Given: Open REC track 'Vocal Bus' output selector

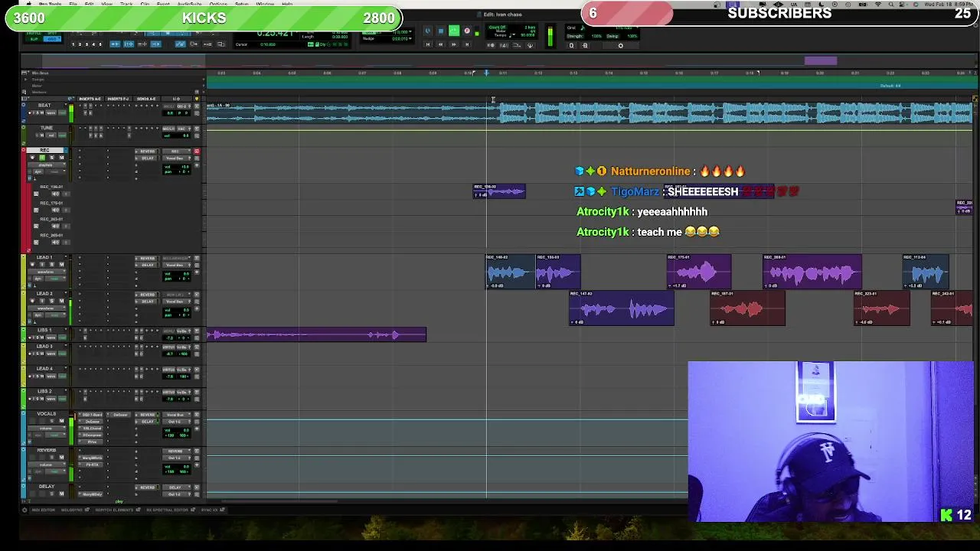Looking at the screenshot, I should pyautogui.click(x=177, y=158).
